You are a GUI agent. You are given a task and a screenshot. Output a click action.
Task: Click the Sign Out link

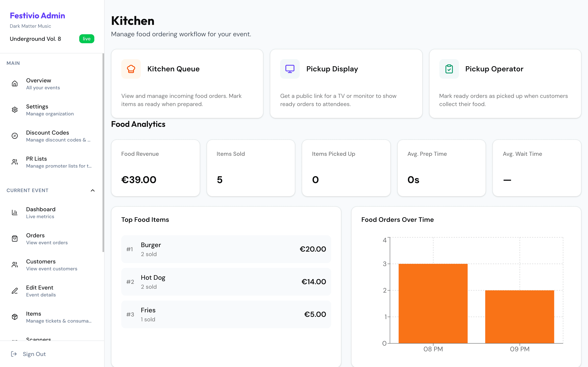pos(34,354)
